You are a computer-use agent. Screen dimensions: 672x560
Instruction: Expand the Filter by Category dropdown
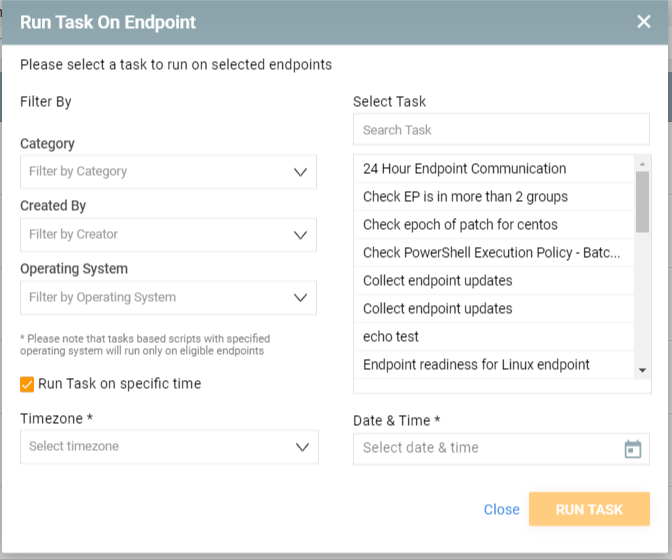click(x=168, y=172)
